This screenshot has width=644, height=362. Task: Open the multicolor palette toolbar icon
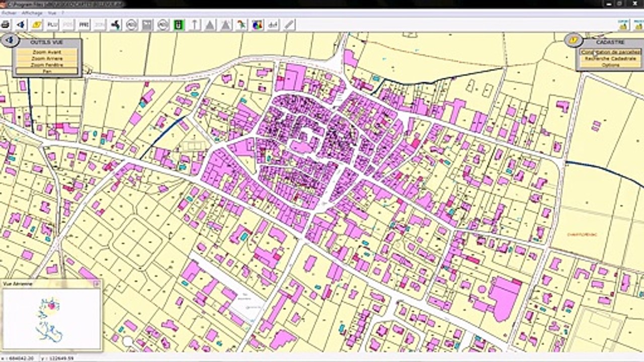(x=257, y=25)
